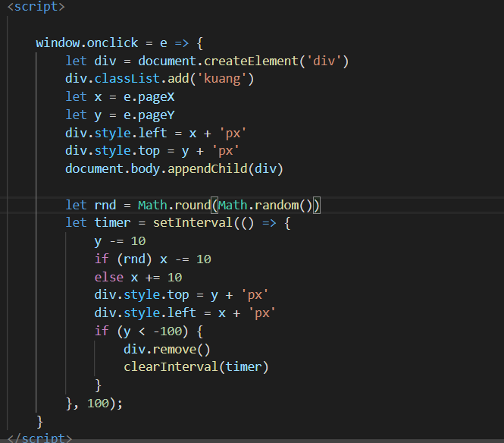The image size is (504, 443).
Task: Click the 'createElement' method name
Action: pyautogui.click(x=252, y=61)
